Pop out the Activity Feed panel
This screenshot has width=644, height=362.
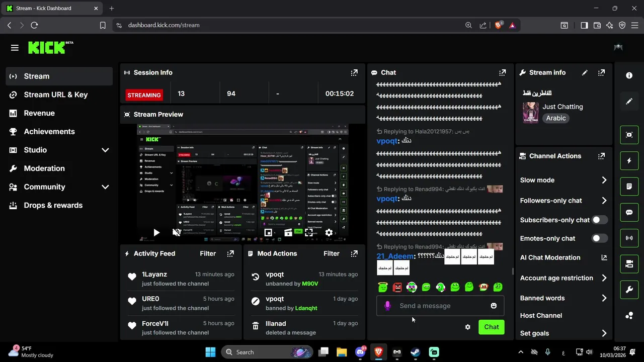(x=230, y=253)
